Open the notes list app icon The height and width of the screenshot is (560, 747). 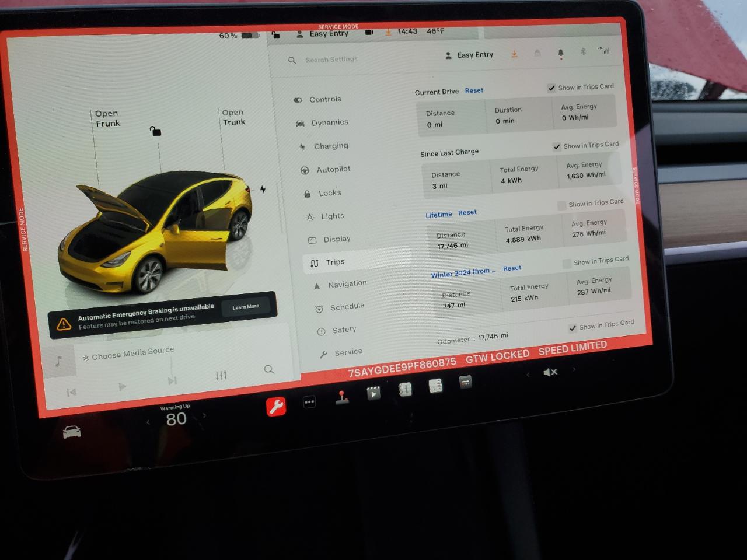click(435, 386)
